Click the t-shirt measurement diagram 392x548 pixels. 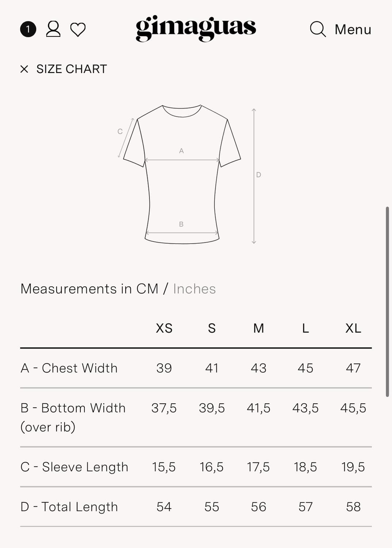pos(182,174)
